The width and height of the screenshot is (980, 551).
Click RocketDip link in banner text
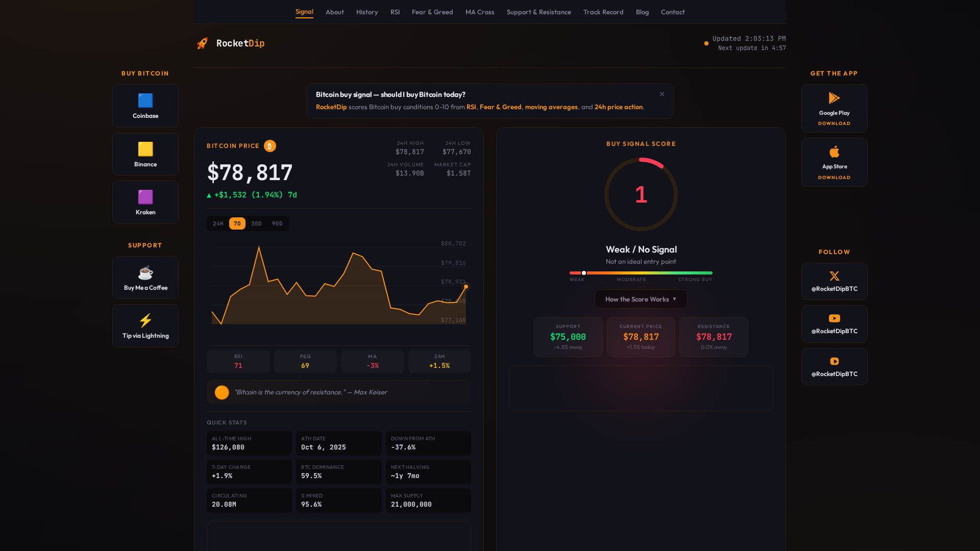pyautogui.click(x=331, y=107)
